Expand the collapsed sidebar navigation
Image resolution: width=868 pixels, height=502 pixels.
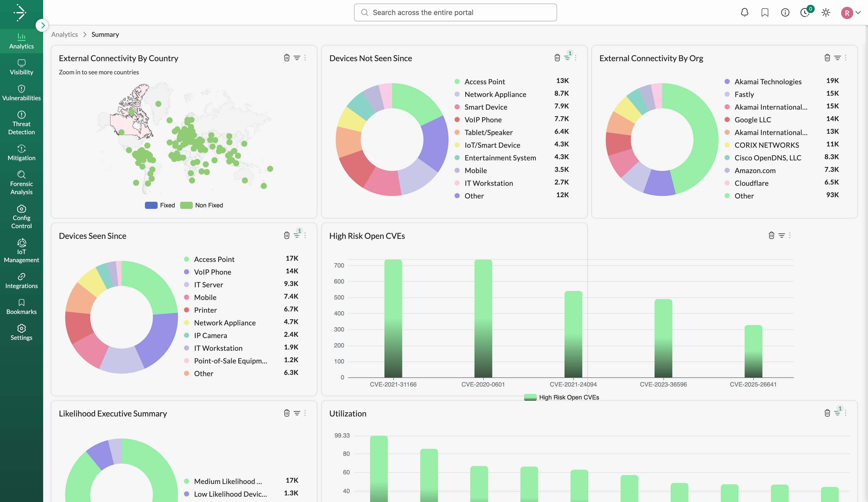click(43, 25)
